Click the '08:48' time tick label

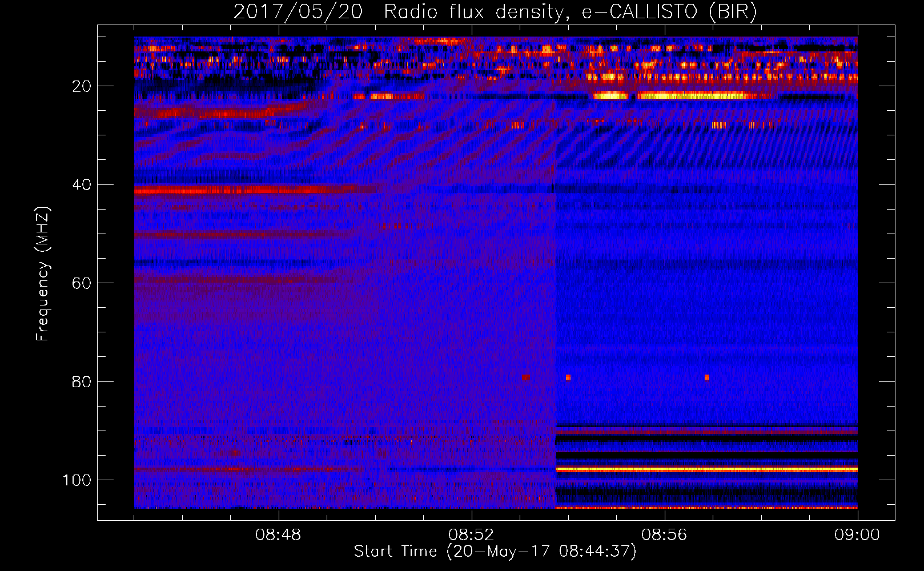click(278, 535)
